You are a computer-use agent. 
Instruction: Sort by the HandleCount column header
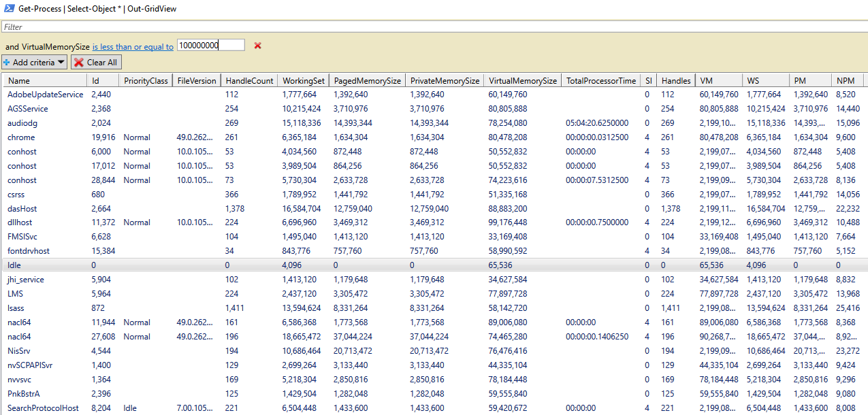[x=249, y=80]
